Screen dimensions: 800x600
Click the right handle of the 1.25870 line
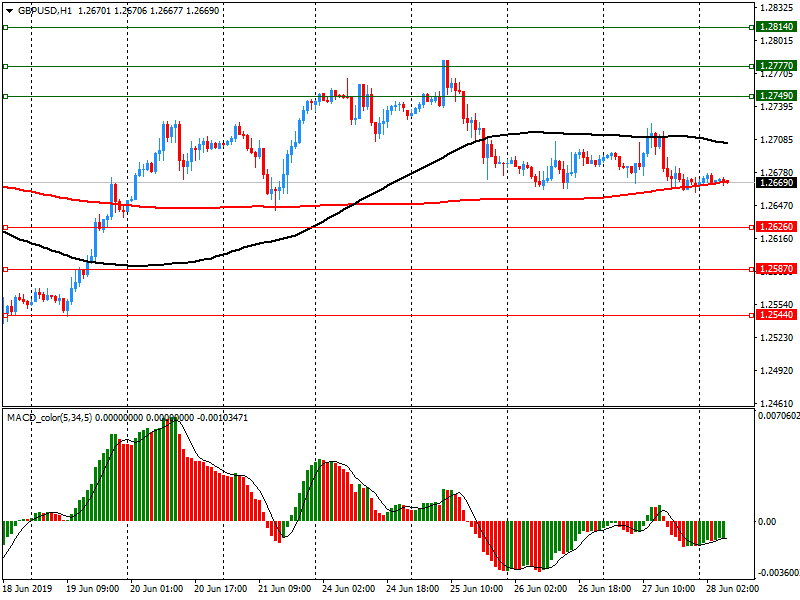pos(752,269)
